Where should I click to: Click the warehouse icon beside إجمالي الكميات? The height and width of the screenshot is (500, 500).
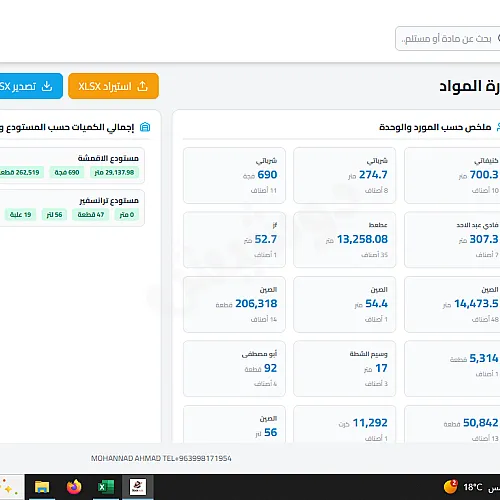pyautogui.click(x=145, y=127)
